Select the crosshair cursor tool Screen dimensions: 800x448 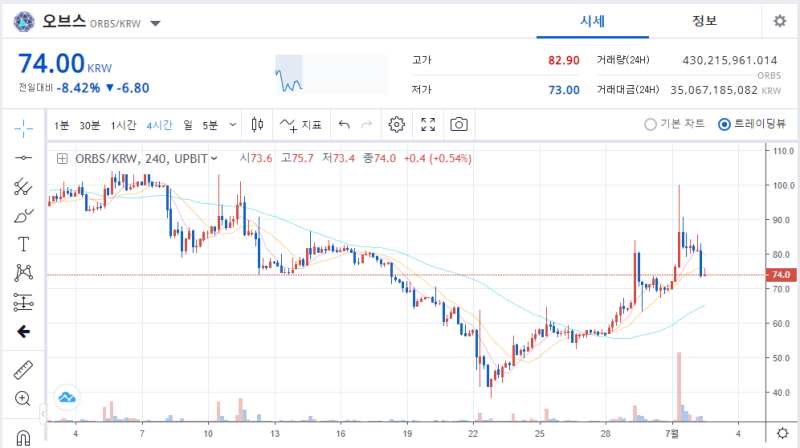[x=23, y=128]
